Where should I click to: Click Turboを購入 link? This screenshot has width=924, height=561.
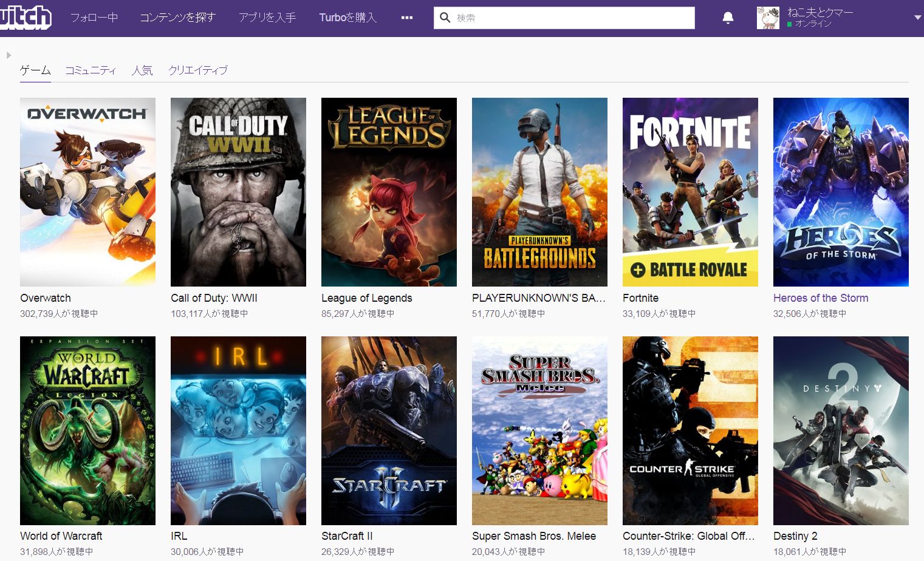coord(348,18)
